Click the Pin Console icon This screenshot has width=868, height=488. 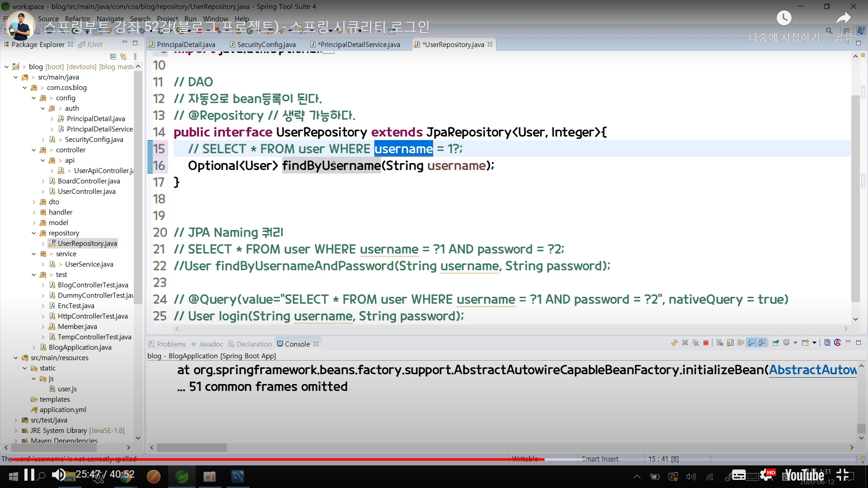775,343
